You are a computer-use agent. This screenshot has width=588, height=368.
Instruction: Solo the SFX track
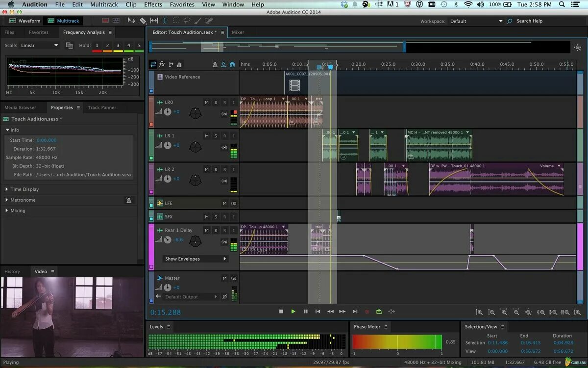(x=216, y=216)
